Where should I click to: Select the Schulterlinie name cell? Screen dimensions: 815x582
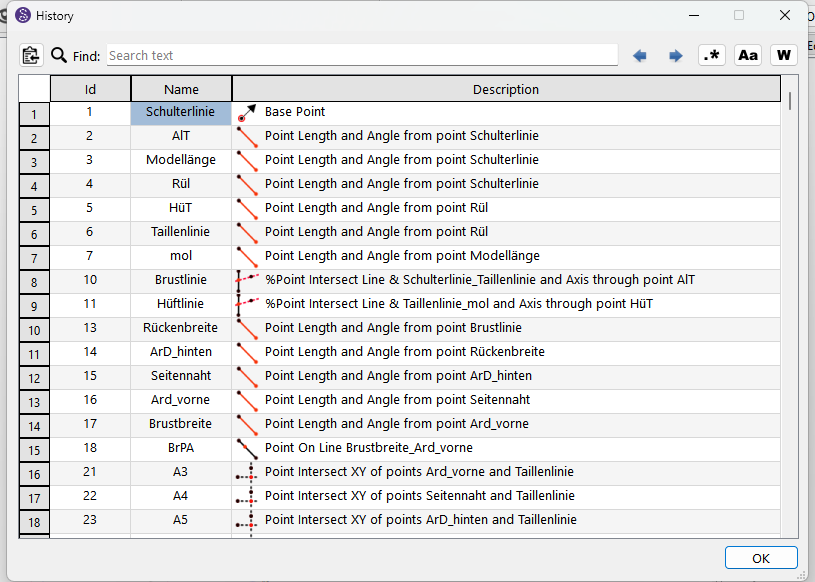point(181,113)
